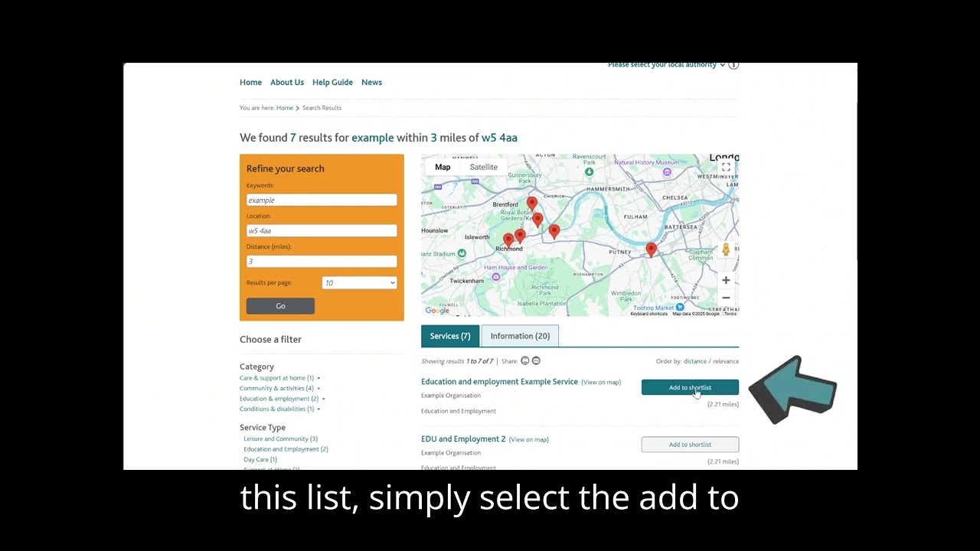Expand Conditions & disabilities category arrow
This screenshot has width=980, height=551.
pyautogui.click(x=318, y=409)
